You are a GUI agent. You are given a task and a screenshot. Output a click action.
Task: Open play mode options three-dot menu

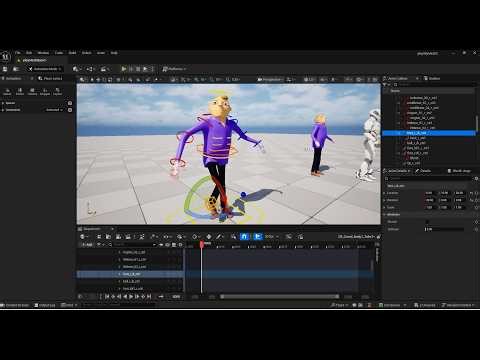tap(152, 69)
